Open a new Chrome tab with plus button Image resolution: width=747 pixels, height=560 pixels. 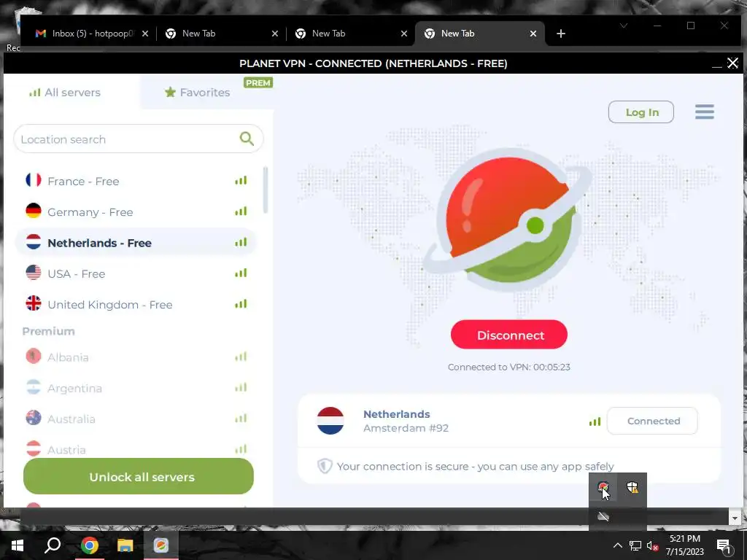pos(561,34)
